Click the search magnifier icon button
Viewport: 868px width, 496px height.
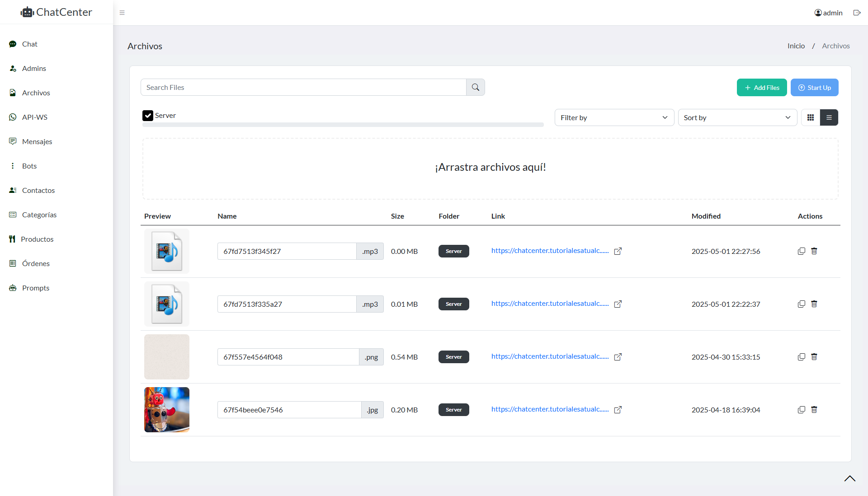click(475, 87)
